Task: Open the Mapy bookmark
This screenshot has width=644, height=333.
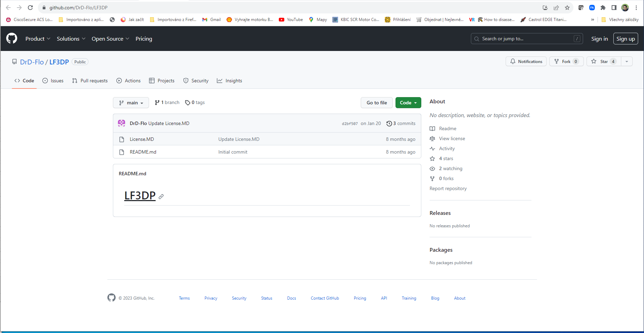Action: point(318,20)
